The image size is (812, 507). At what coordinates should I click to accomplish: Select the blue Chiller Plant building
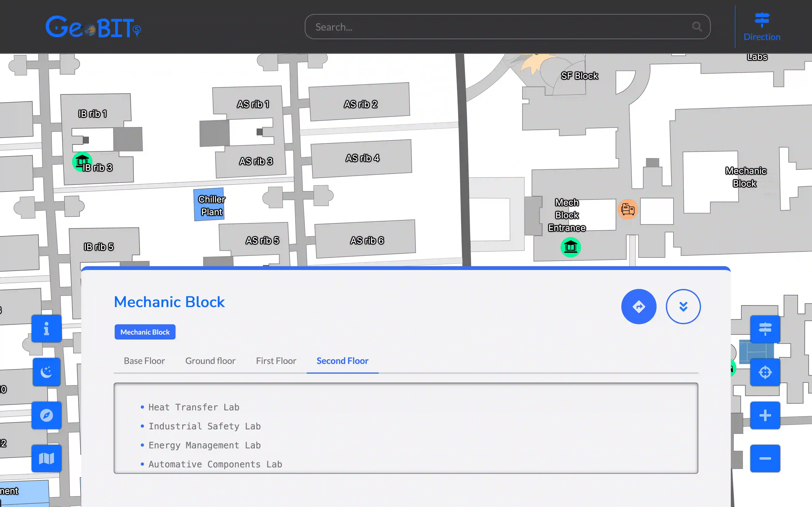[x=209, y=205]
